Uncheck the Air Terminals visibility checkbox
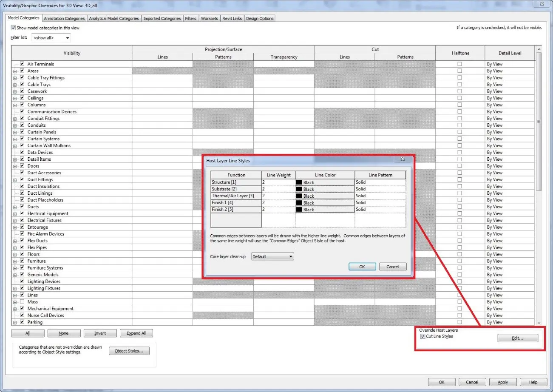The height and width of the screenshot is (392, 553). click(22, 64)
